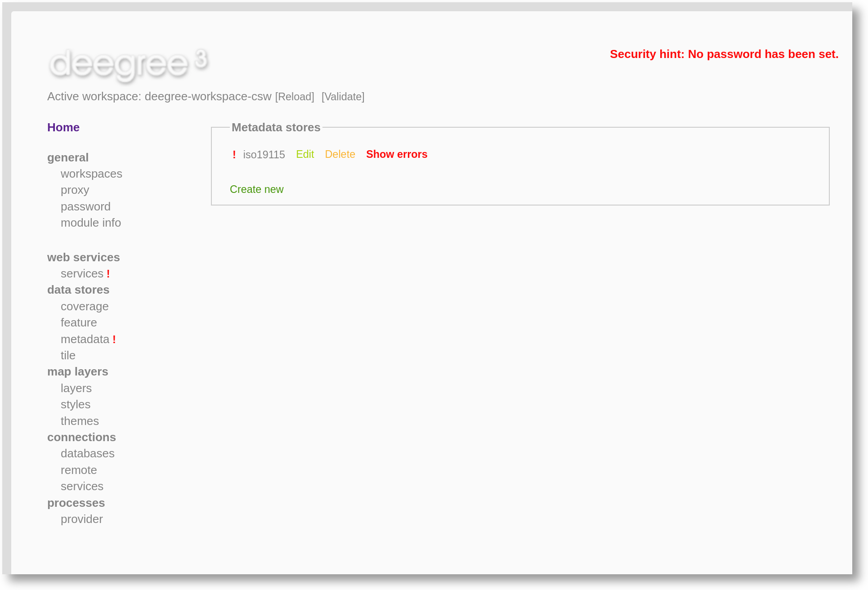Open the databases connections page
The height and width of the screenshot is (590, 868).
[x=88, y=453]
